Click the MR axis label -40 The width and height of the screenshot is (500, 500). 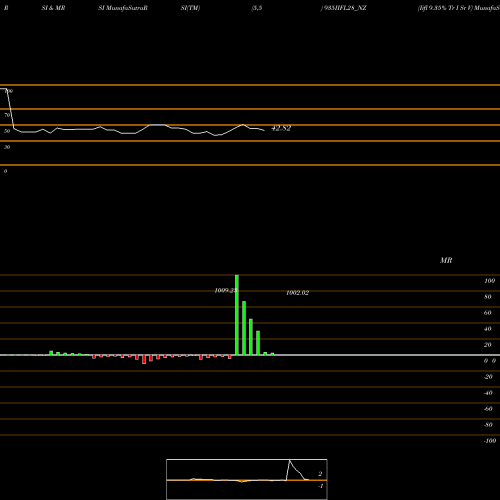(488, 393)
